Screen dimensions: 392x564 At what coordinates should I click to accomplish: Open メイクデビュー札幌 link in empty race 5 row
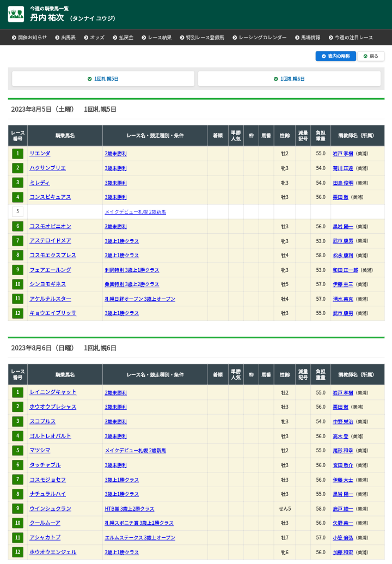(136, 212)
